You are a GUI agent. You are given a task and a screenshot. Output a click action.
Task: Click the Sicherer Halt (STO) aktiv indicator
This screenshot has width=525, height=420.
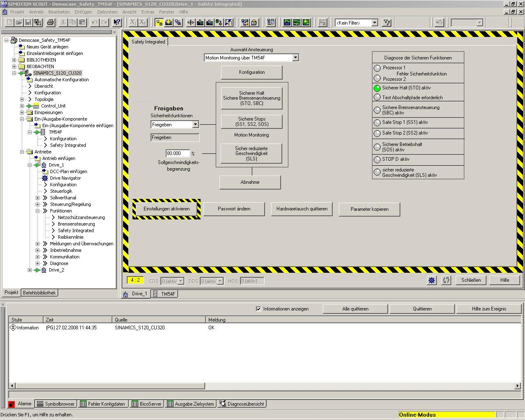pos(377,88)
